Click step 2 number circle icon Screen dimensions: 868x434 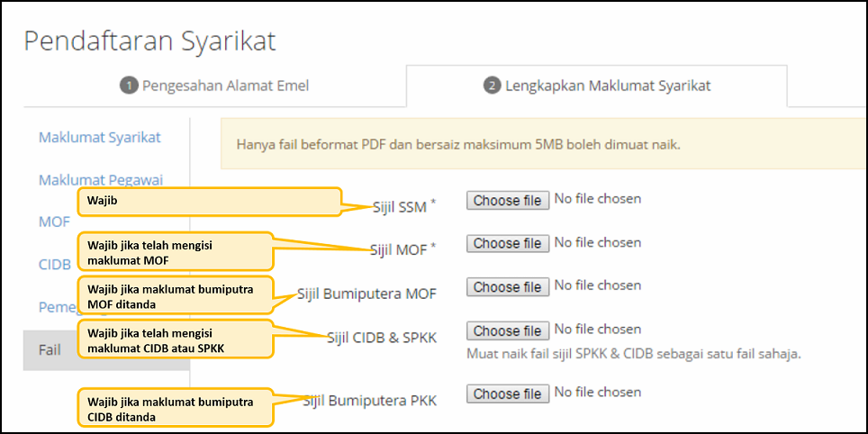(492, 86)
